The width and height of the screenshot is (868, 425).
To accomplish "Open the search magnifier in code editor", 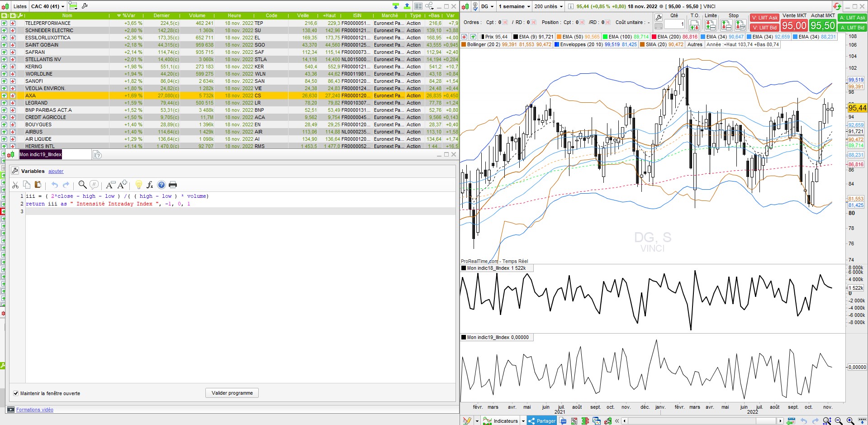I will [82, 185].
